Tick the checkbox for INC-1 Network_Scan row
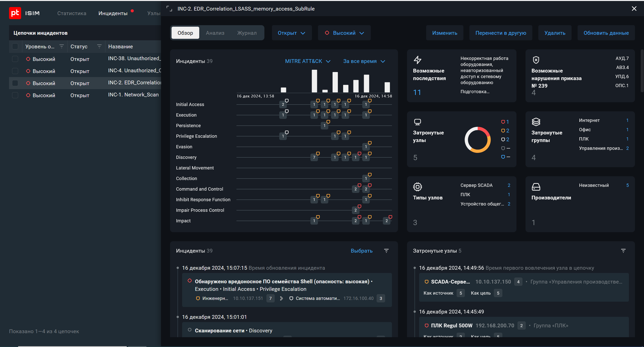Image resolution: width=644 pixels, height=347 pixels. [15, 95]
